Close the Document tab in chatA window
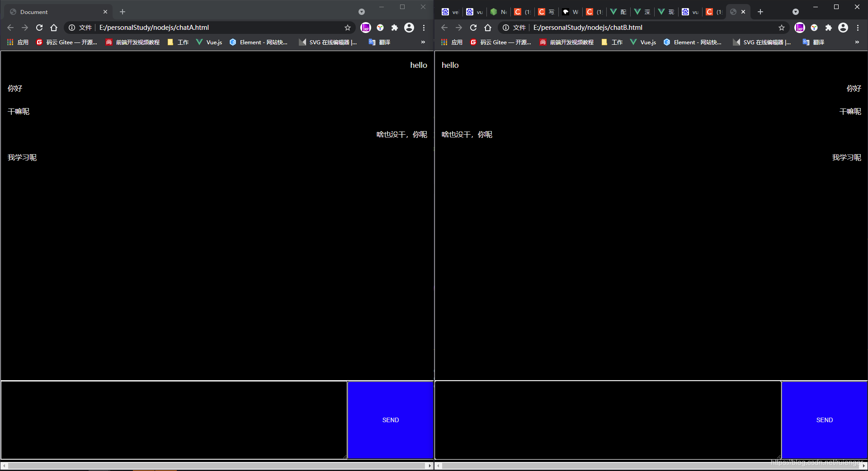868x471 pixels. [x=105, y=12]
